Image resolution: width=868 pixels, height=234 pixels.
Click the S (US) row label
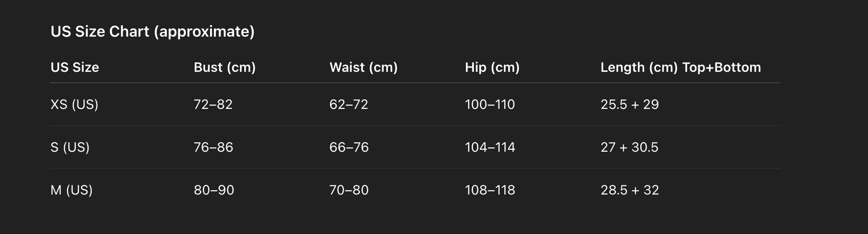click(x=70, y=147)
